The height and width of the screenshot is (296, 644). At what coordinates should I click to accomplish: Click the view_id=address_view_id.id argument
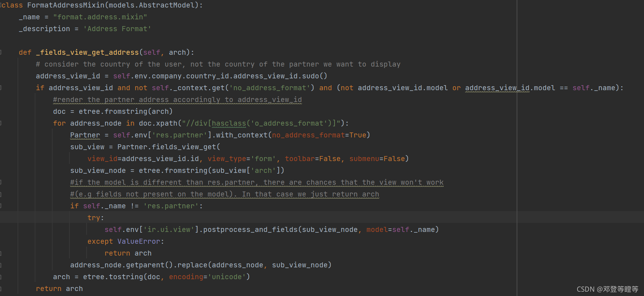click(143, 159)
